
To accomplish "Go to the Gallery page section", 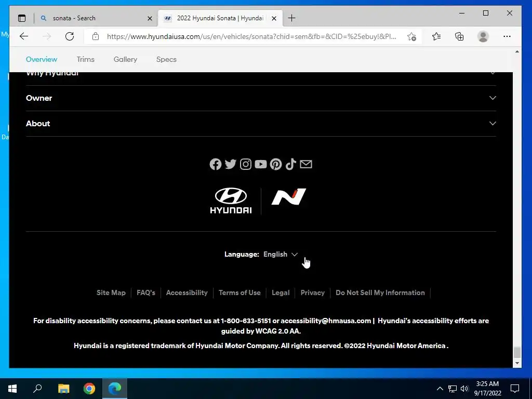I will pyautogui.click(x=125, y=59).
